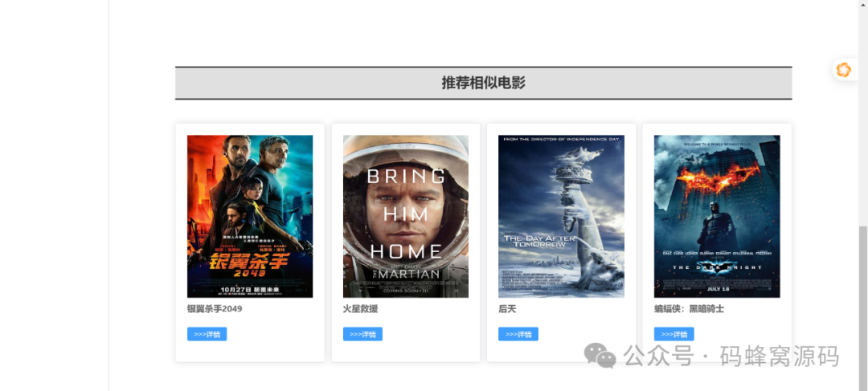View details button for 银翼杀手2049
The width and height of the screenshot is (868, 391).
[207, 334]
